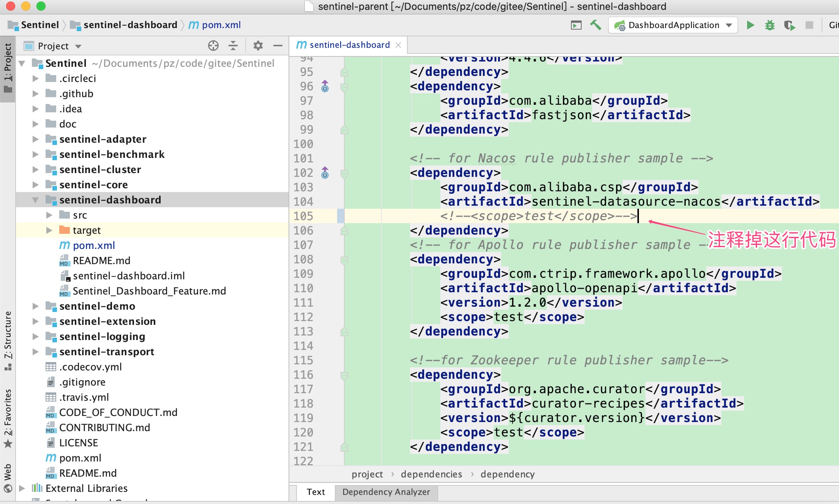The height and width of the screenshot is (504, 839).
Task: Select README.md under sentinel-dashboard
Action: (101, 261)
